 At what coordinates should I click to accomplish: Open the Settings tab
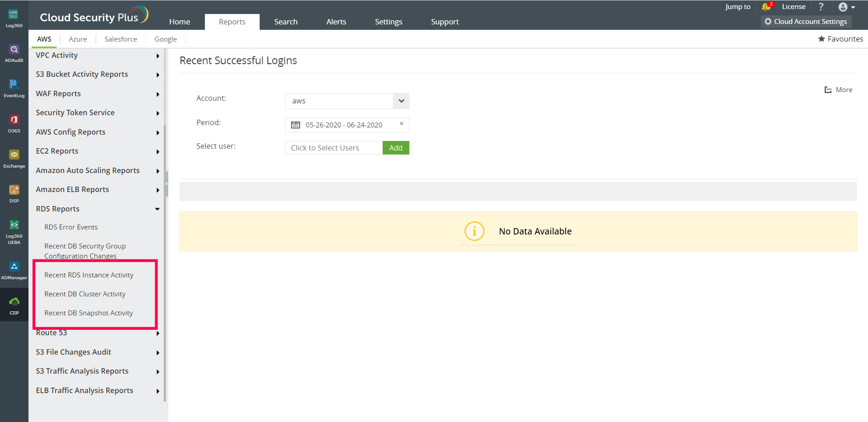click(389, 22)
